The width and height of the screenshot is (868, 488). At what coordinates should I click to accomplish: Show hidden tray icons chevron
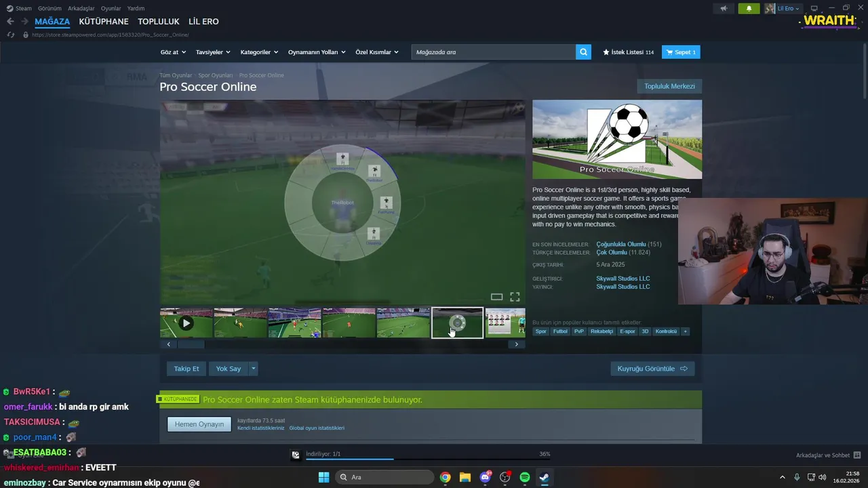[782, 477]
